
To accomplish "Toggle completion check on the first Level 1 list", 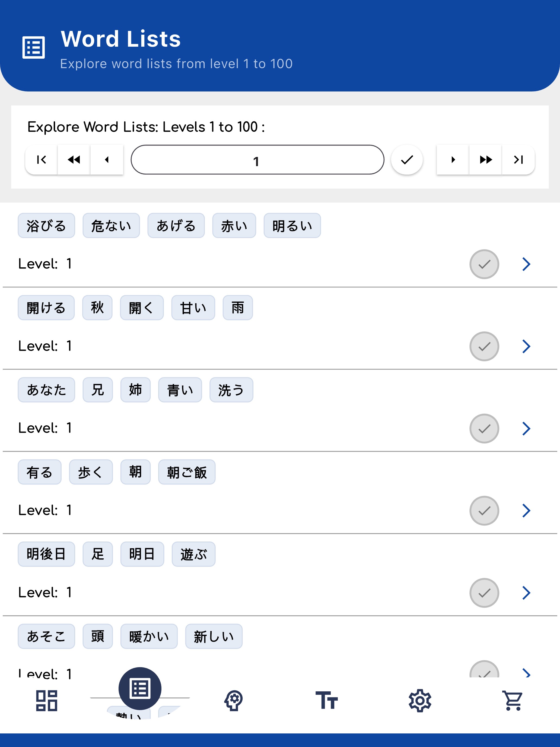I will click(484, 264).
